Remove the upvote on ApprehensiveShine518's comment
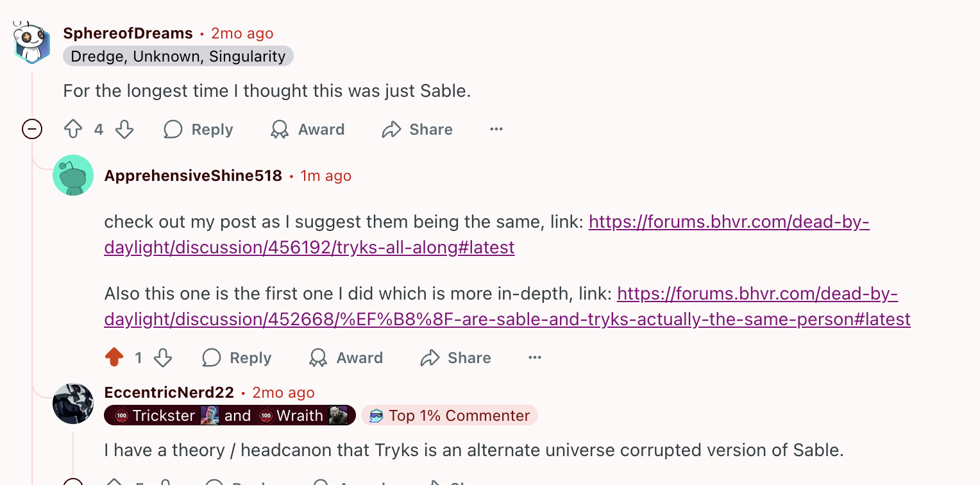The height and width of the screenshot is (485, 980). pos(115,357)
